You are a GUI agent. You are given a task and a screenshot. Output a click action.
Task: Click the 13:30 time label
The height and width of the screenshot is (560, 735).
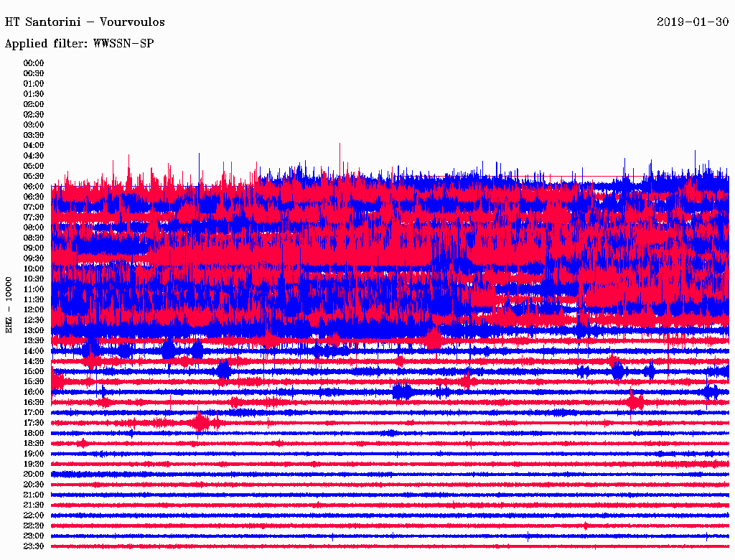34,341
